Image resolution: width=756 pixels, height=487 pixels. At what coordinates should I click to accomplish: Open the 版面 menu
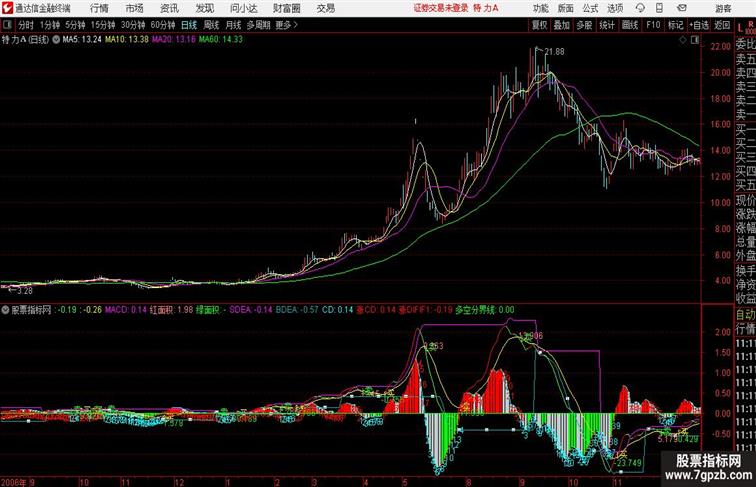coord(566,8)
